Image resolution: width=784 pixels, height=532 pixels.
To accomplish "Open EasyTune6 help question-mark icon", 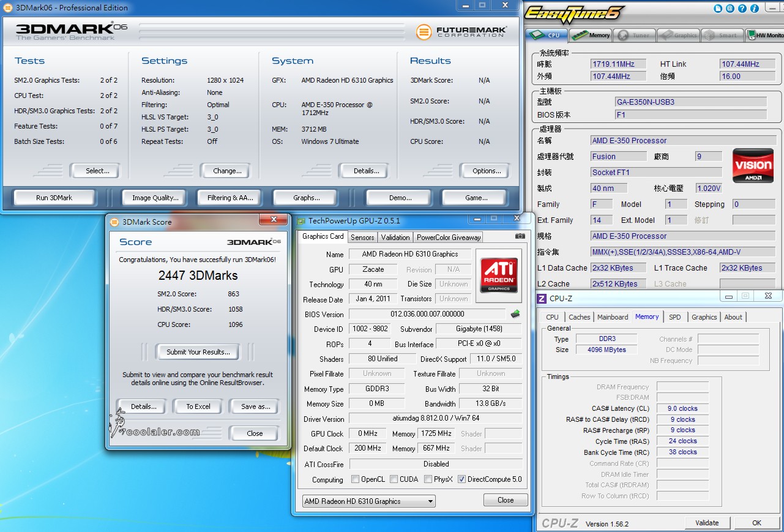I will pos(741,9).
